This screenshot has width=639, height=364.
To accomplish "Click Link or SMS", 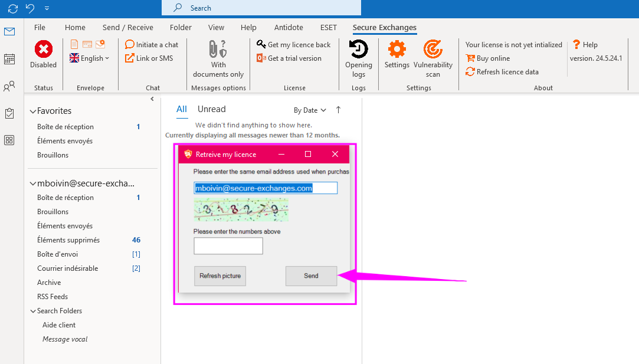I will 149,58.
